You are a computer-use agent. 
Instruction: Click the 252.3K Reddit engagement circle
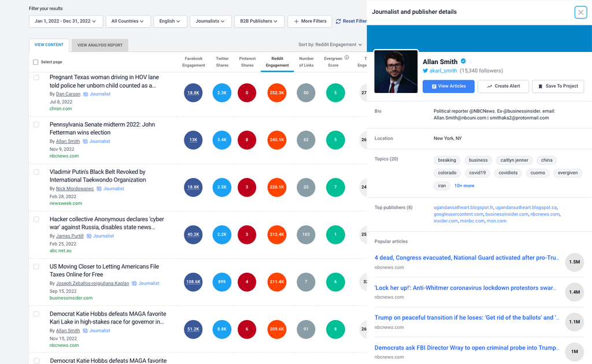point(277,93)
